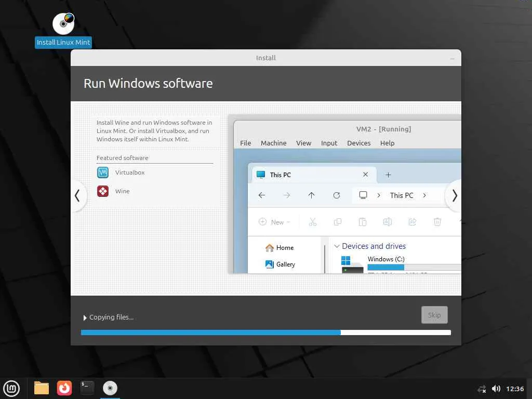Click the Paste icon in Explorer toolbar
532x399 pixels.
[362, 222]
